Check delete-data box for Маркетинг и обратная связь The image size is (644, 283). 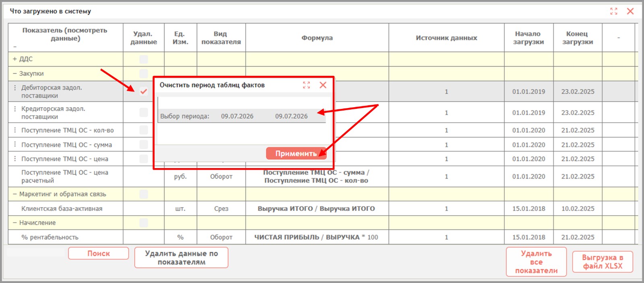pos(143,194)
